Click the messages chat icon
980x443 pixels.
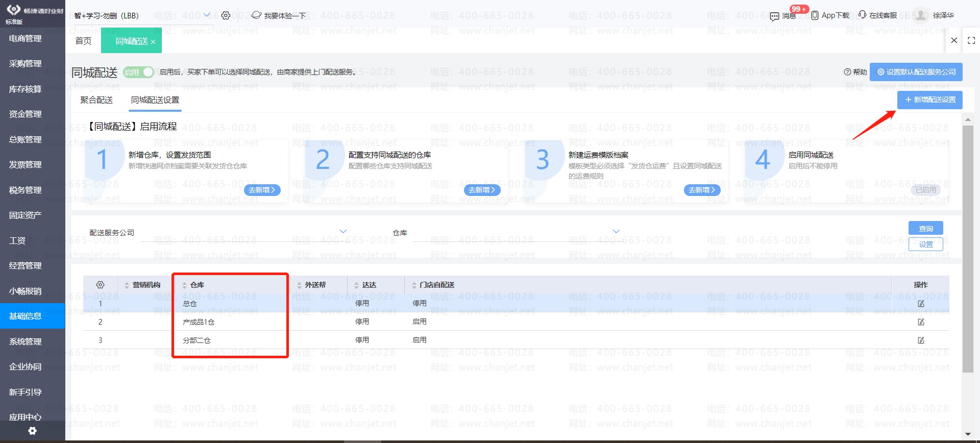(x=774, y=16)
